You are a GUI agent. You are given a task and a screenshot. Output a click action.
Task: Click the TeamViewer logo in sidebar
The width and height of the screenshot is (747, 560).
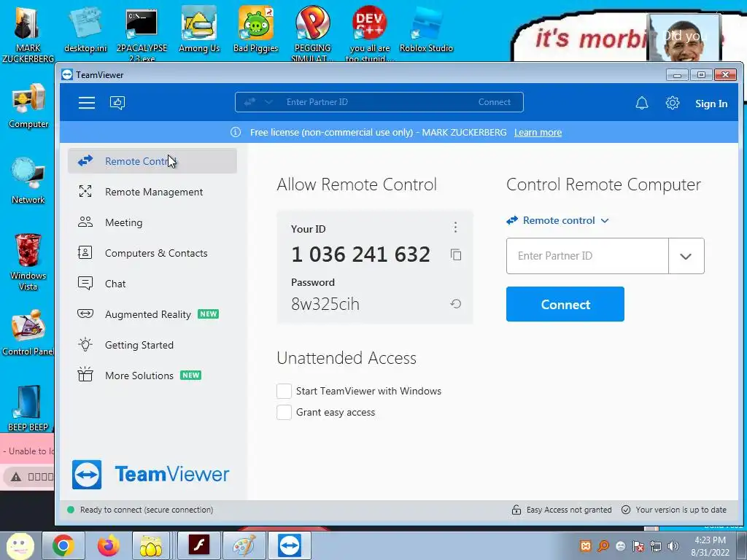(150, 474)
